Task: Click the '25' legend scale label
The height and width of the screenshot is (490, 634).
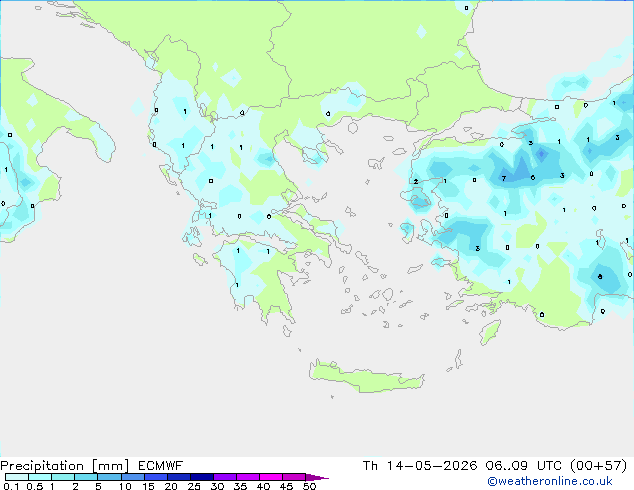Action: 194,486
